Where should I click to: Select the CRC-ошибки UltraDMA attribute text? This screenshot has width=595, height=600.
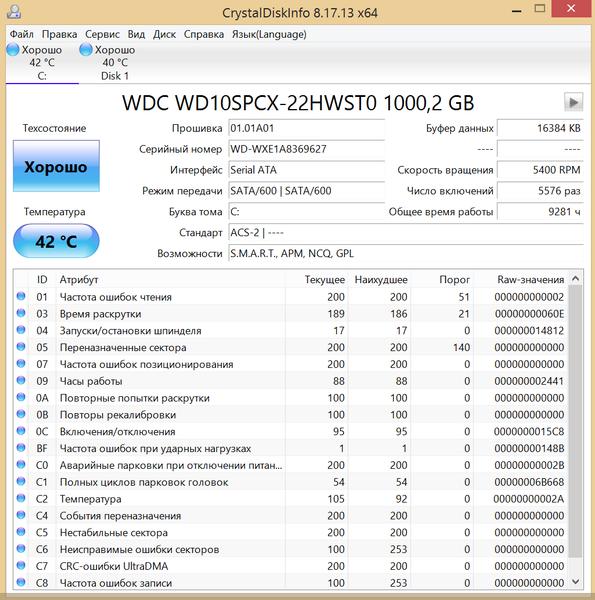click(114, 566)
